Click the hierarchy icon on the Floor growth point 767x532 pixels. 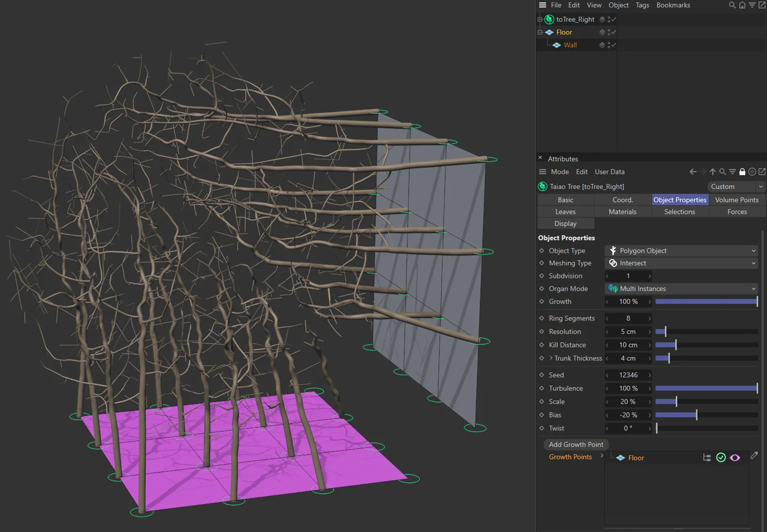(707, 458)
